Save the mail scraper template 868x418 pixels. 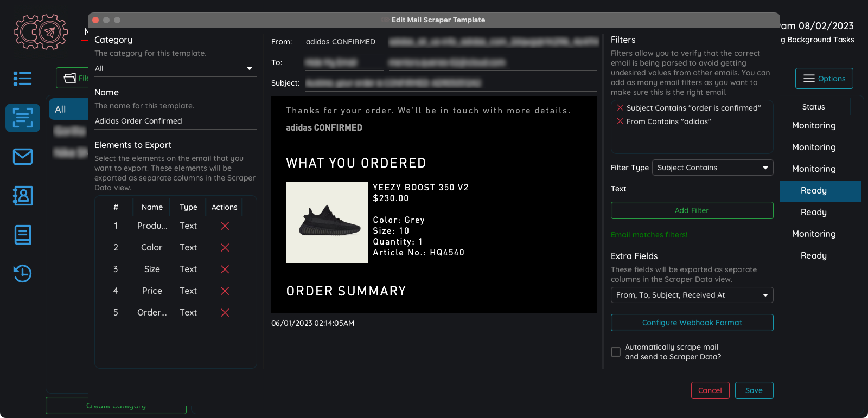[754, 390]
